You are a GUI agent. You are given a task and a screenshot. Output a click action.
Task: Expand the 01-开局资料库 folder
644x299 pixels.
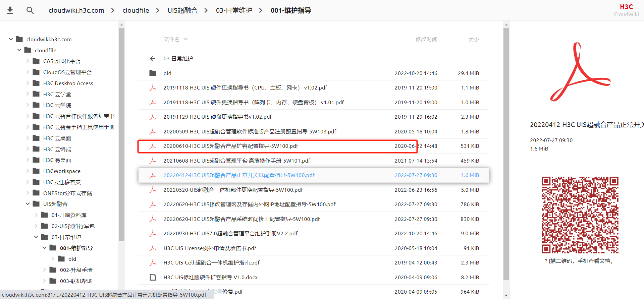pos(36,215)
